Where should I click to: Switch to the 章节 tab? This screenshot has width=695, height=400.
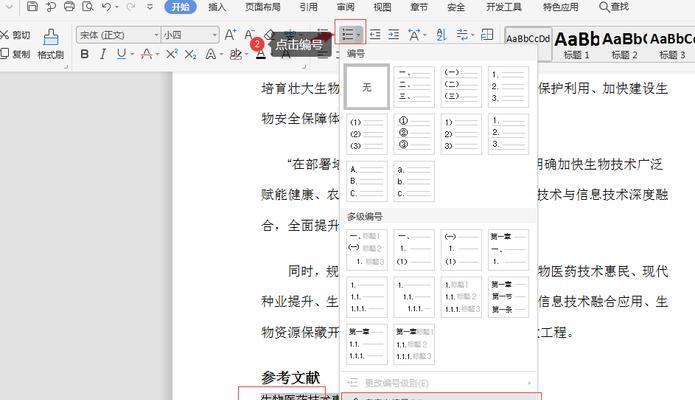click(x=419, y=7)
